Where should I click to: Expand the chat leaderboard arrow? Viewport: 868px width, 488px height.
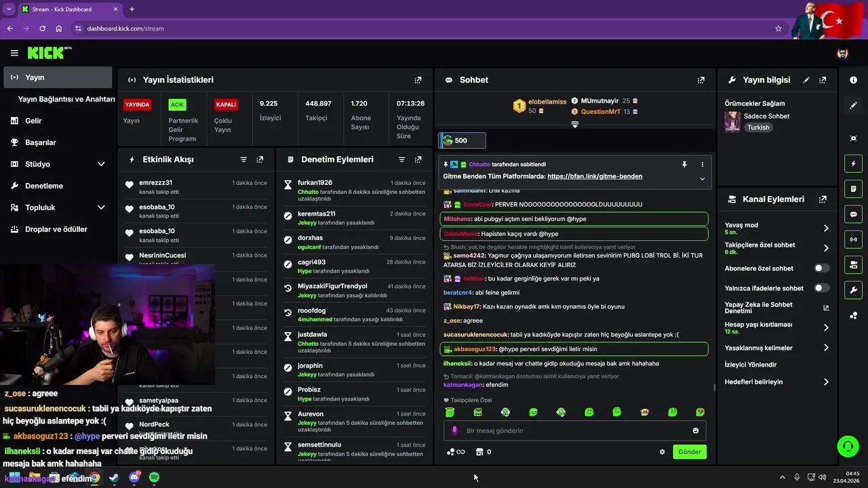click(x=575, y=125)
